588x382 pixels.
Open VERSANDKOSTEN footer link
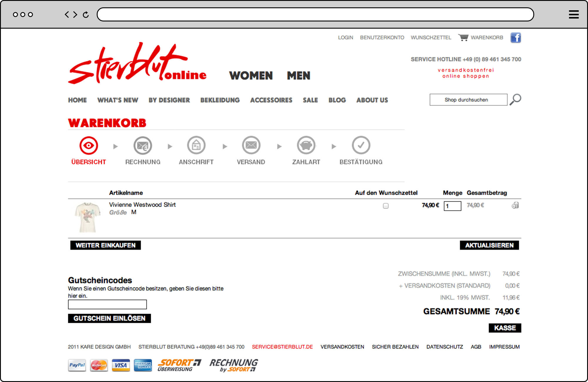pyautogui.click(x=342, y=347)
